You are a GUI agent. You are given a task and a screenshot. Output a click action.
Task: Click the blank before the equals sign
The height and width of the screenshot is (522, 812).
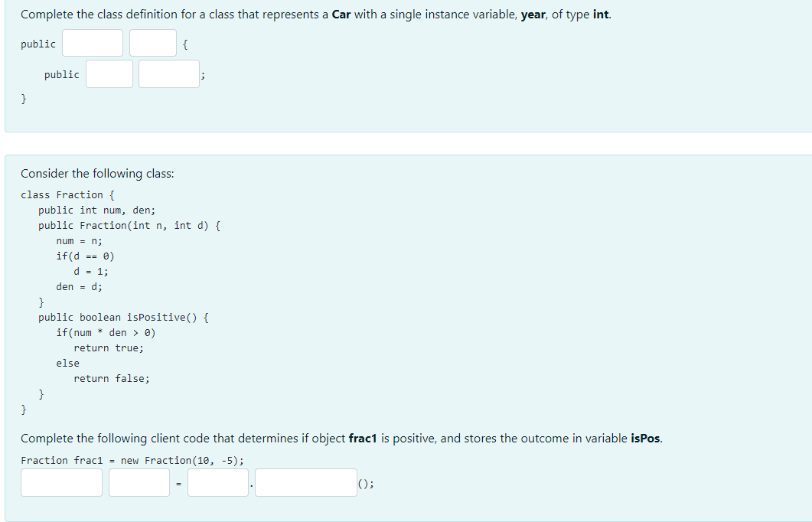click(139, 482)
